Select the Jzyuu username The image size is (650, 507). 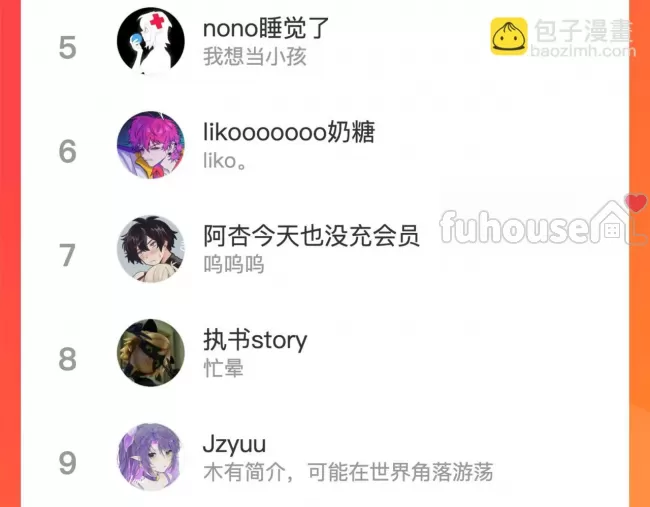(x=234, y=444)
